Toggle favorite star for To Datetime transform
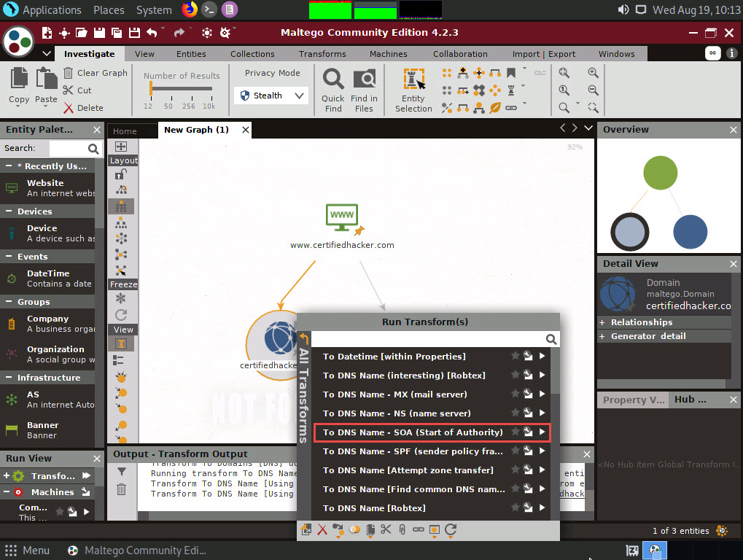This screenshot has height=560, width=743. click(x=516, y=356)
